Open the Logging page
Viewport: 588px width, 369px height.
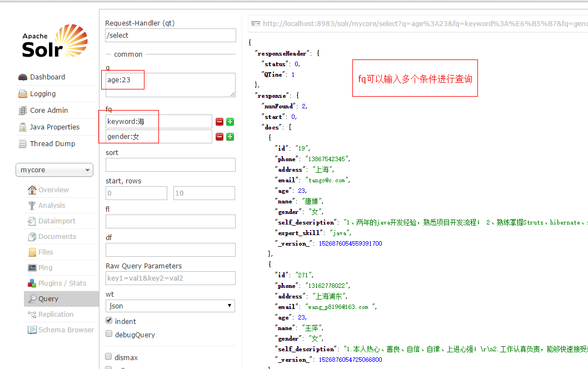43,94
